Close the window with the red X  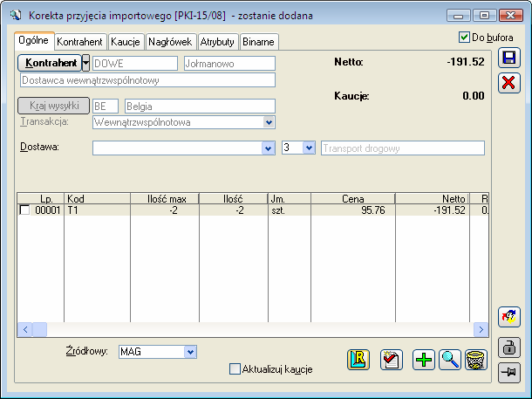pyautogui.click(x=510, y=16)
